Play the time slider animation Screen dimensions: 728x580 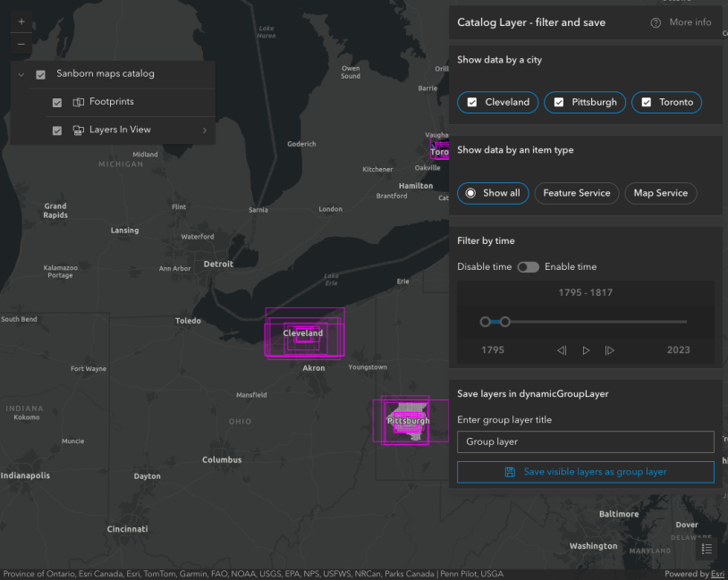tap(586, 350)
